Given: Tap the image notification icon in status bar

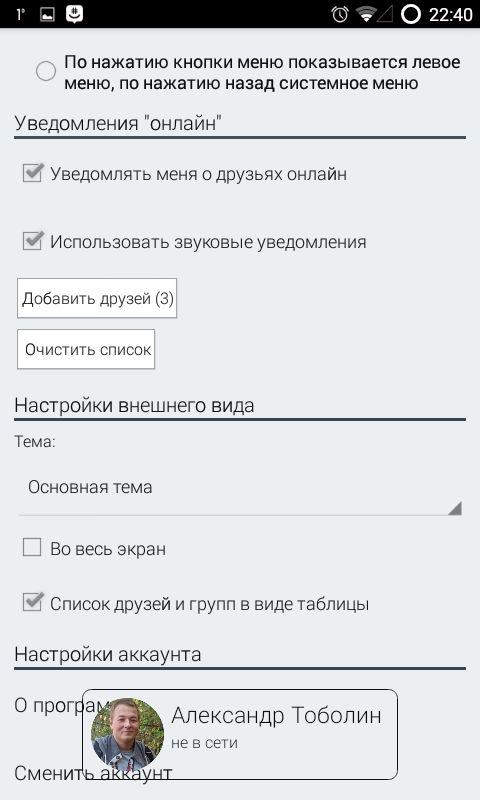Looking at the screenshot, I should [47, 14].
